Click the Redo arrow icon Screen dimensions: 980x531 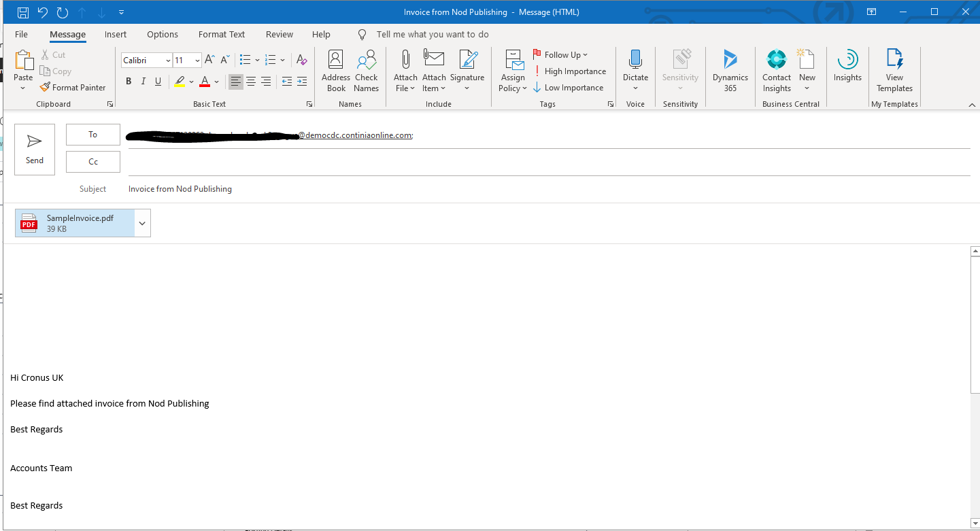[63, 12]
